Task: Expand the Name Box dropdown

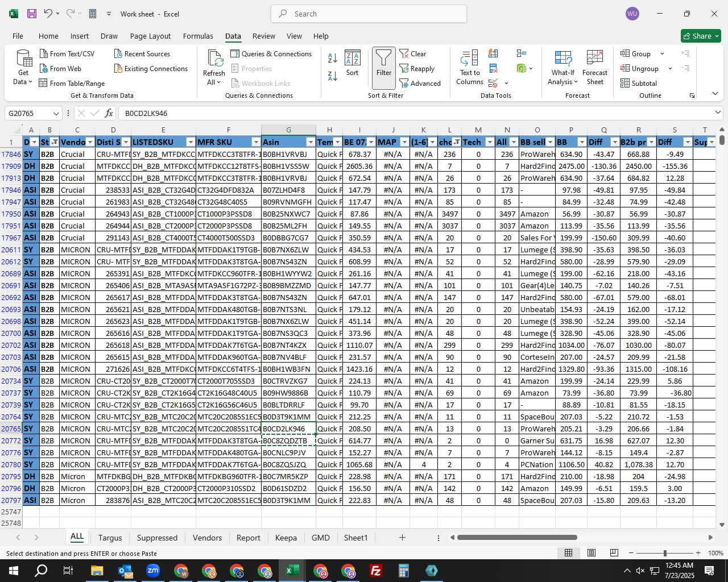Action: [x=56, y=113]
